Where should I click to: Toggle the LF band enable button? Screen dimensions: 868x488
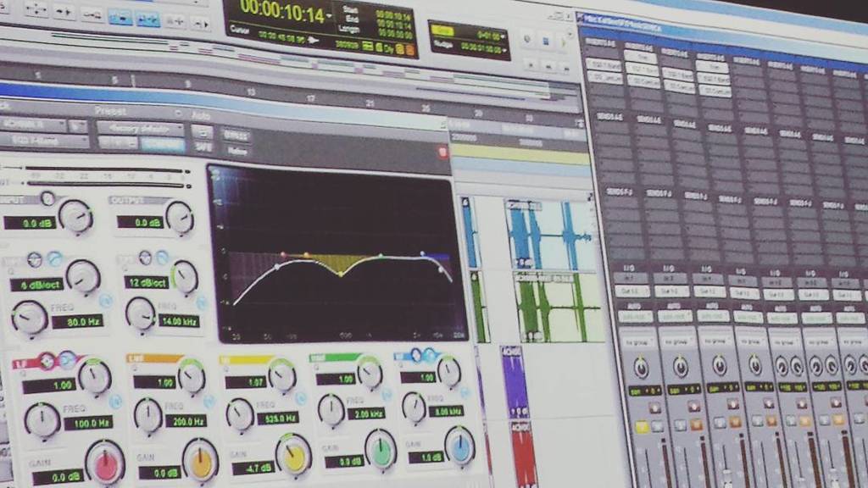coord(115,401)
